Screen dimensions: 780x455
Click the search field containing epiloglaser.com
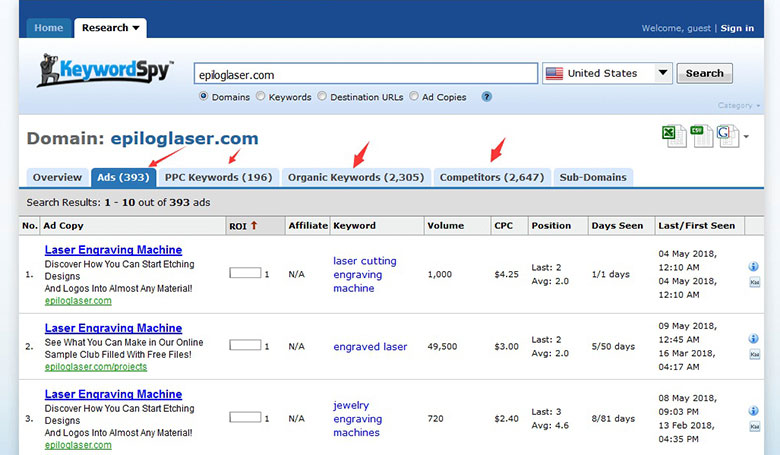point(365,74)
